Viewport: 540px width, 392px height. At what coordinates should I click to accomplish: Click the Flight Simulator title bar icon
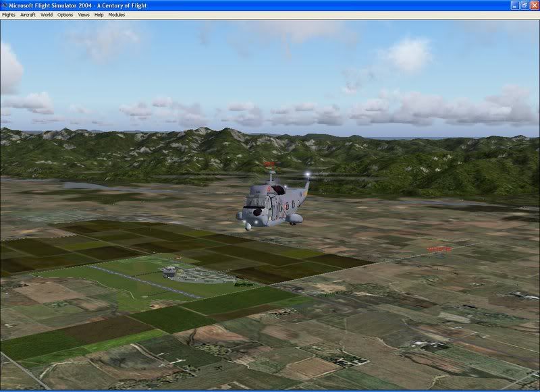click(x=5, y=5)
